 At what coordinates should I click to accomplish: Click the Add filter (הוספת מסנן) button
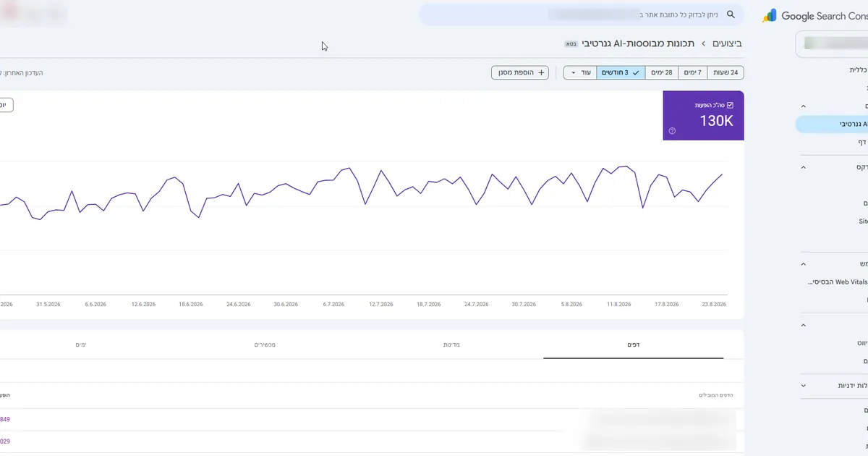(520, 72)
